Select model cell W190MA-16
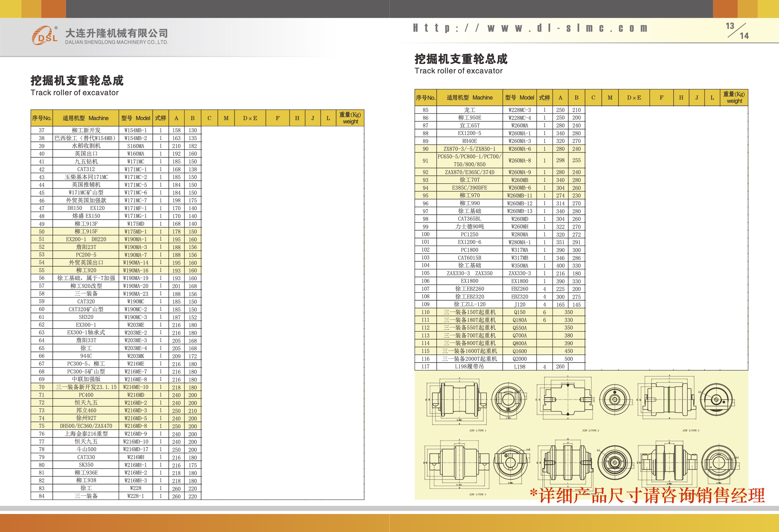The height and width of the screenshot is (532, 779). 136,270
